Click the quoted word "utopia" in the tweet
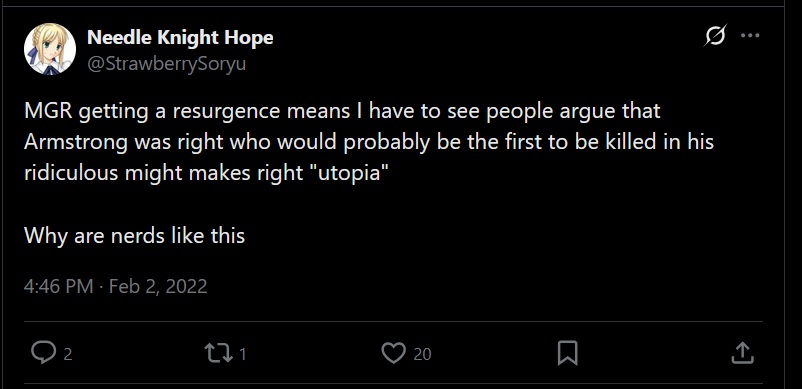The width and height of the screenshot is (802, 389). pos(350,173)
